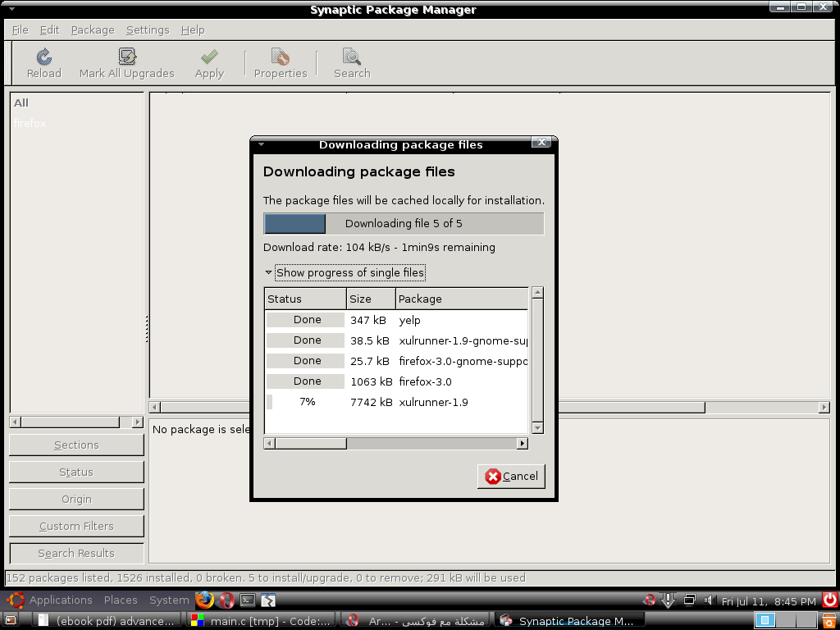Open the package Properties toolbar icon
Screen dimensions: 840x630
coord(281,57)
